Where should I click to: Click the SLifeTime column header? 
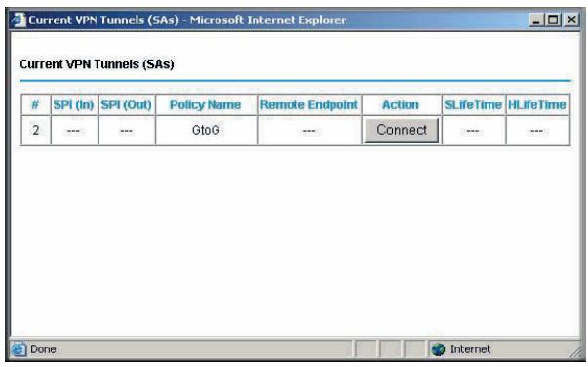(x=473, y=104)
